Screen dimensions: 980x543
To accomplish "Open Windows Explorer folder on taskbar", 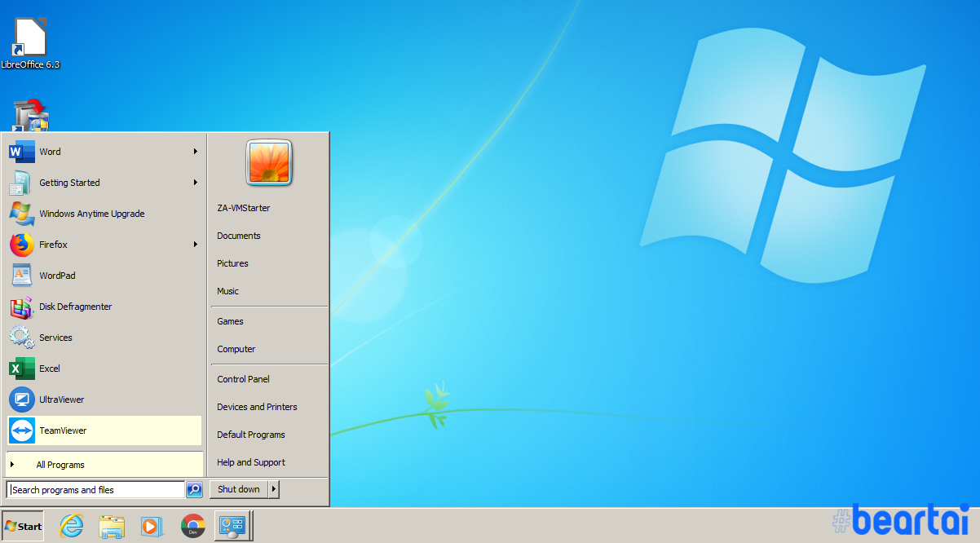I will coord(112,526).
